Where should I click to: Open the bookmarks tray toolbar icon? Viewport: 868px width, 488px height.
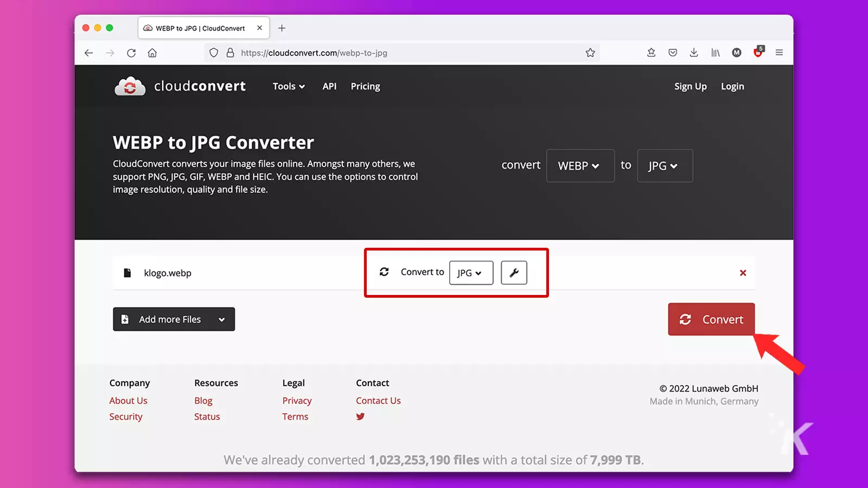tap(652, 53)
